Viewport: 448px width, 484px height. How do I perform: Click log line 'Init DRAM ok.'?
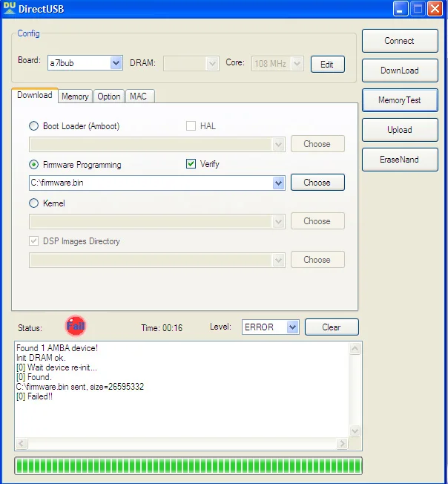41,358
